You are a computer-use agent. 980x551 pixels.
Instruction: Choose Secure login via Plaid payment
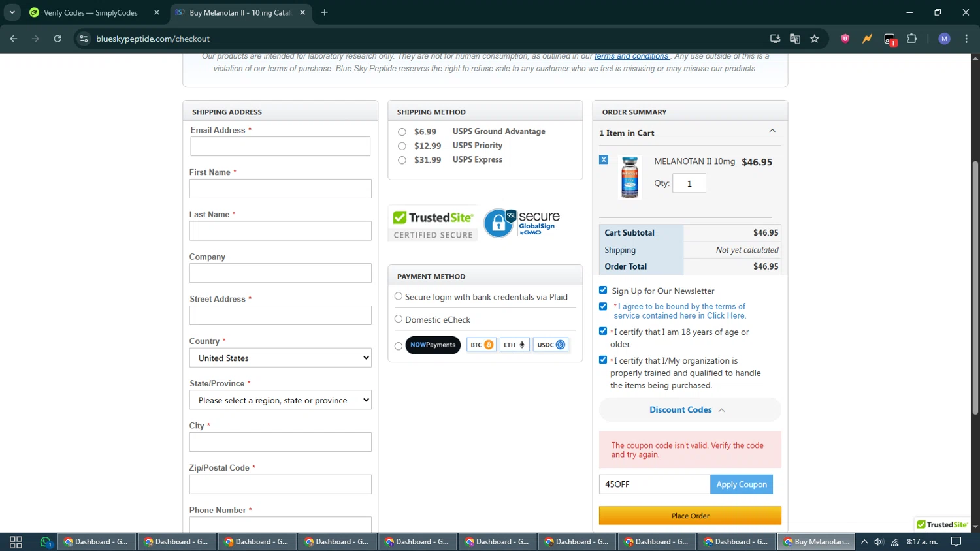pos(399,296)
